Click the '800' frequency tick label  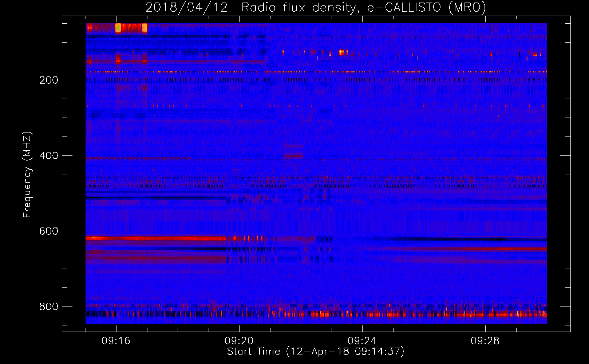click(49, 306)
